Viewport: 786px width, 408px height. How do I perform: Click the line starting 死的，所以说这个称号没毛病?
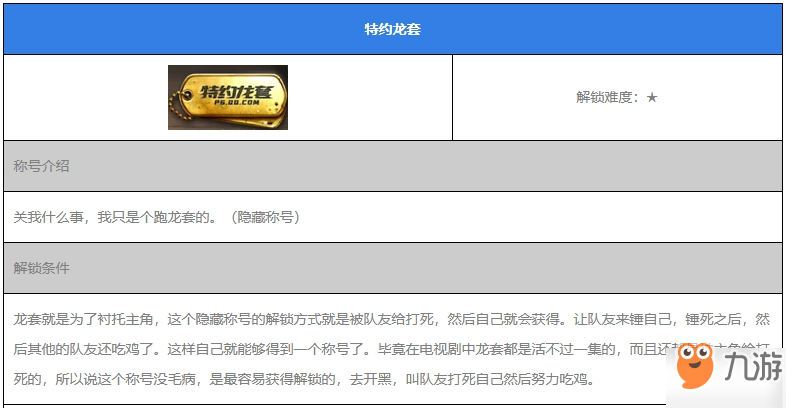pos(304,379)
